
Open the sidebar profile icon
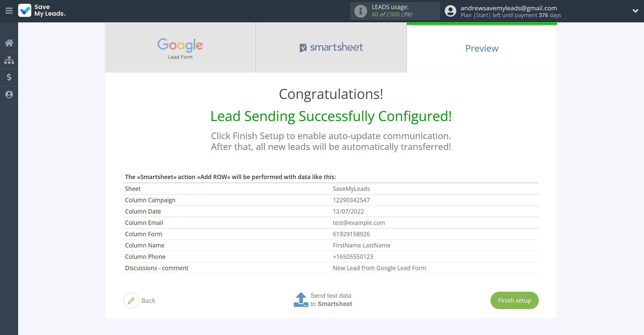click(x=9, y=95)
